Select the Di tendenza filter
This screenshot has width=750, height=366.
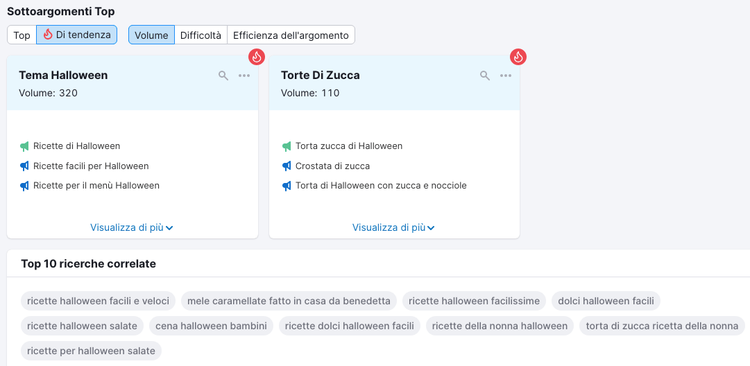77,35
